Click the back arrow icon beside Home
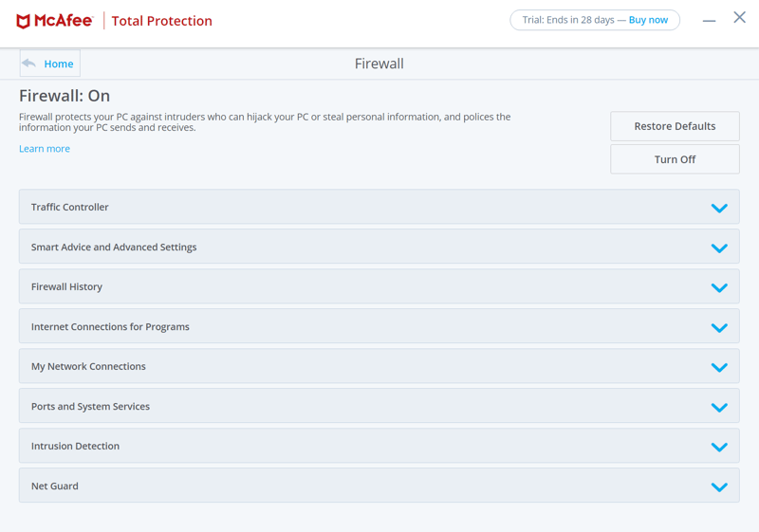Screen dimensions: 759x532 pyautogui.click(x=29, y=64)
